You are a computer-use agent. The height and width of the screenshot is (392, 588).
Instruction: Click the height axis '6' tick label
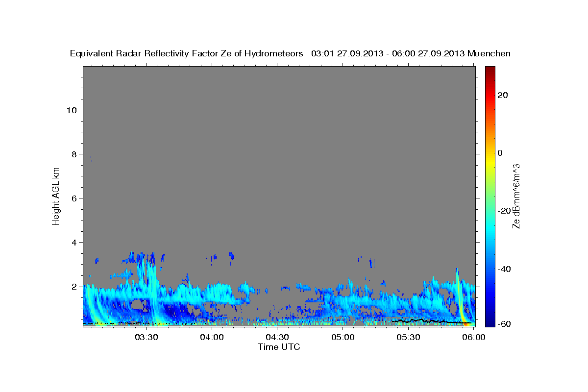74,198
